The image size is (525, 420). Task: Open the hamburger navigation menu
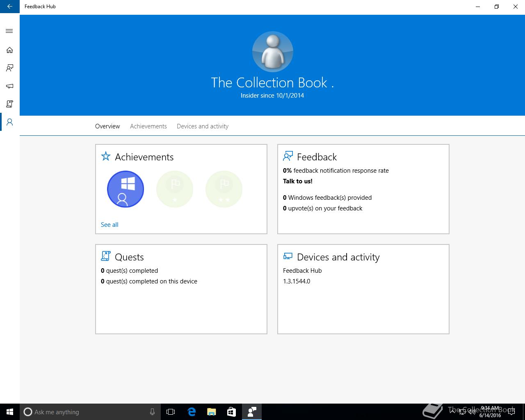pyautogui.click(x=9, y=31)
